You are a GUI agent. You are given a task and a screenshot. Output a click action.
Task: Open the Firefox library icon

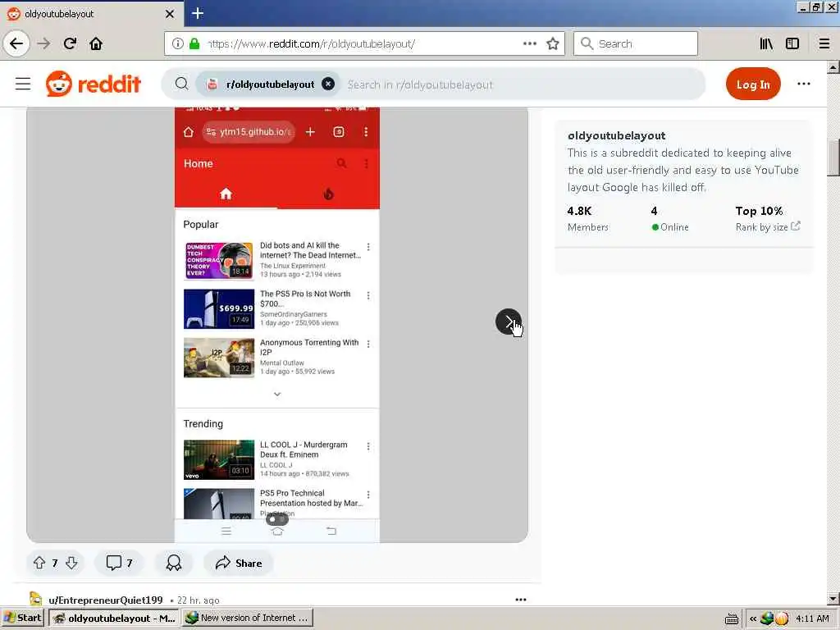coord(766,43)
